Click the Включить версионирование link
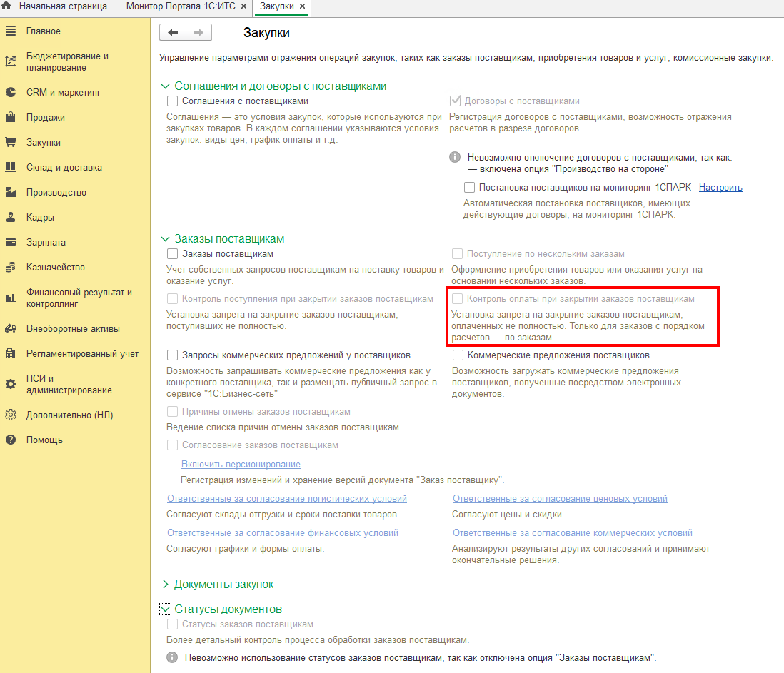The width and height of the screenshot is (784, 673). 241,464
